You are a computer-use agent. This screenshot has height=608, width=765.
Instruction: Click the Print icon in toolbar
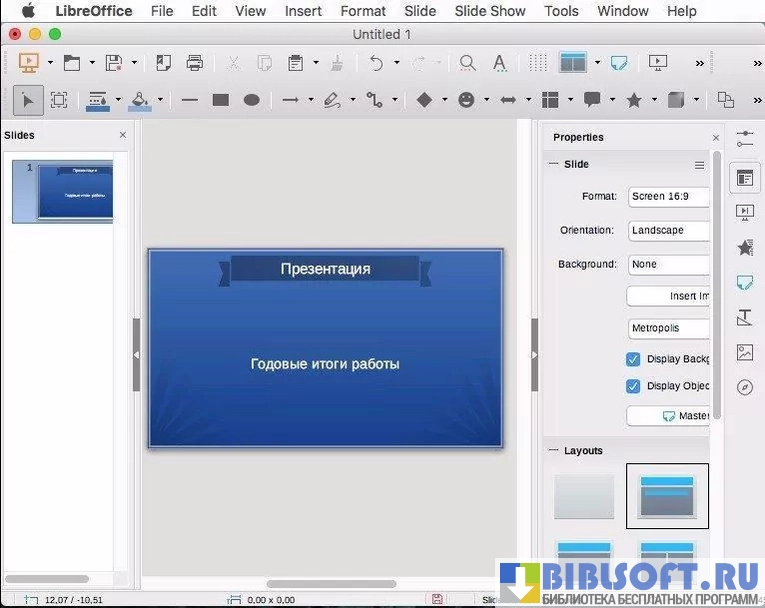point(195,63)
